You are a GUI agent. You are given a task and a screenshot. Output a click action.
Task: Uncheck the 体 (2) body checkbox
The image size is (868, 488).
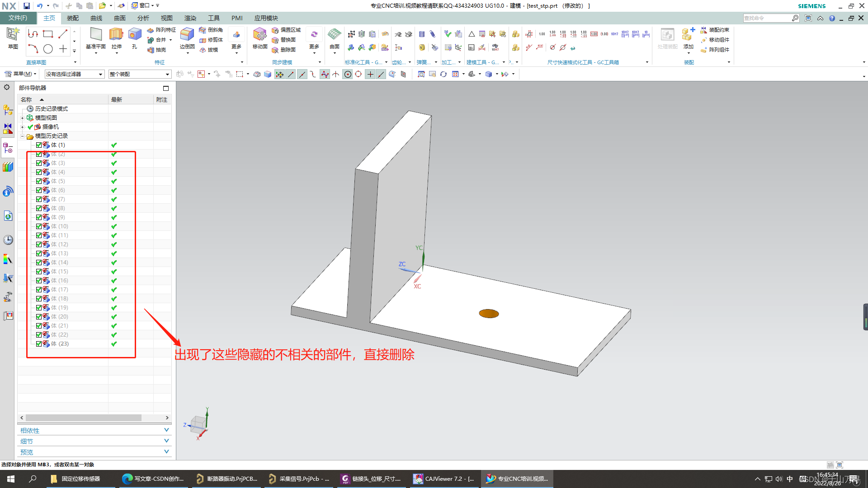point(39,154)
